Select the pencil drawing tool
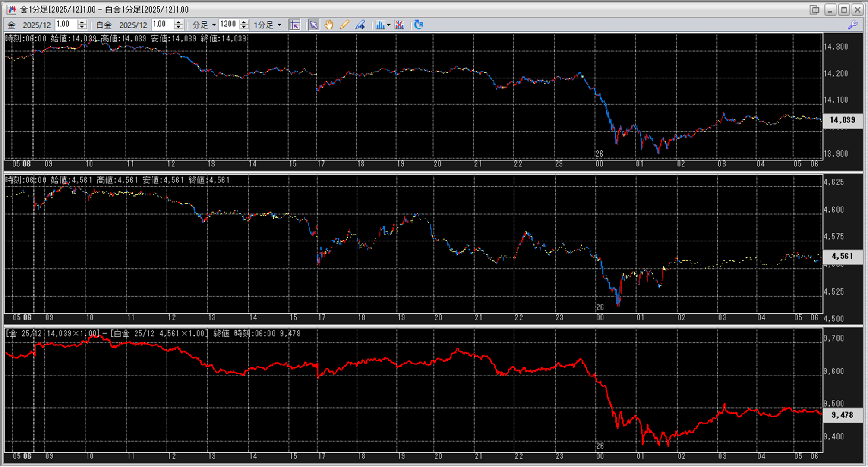The height and width of the screenshot is (467, 868). click(x=344, y=25)
